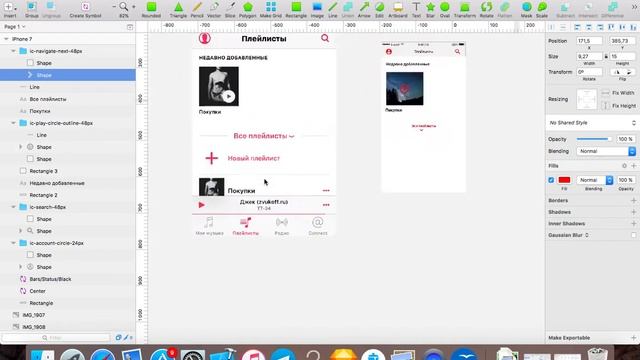Viewport: 640px width, 360px height.
Task: Open the red Fill color swatch
Action: 564,180
